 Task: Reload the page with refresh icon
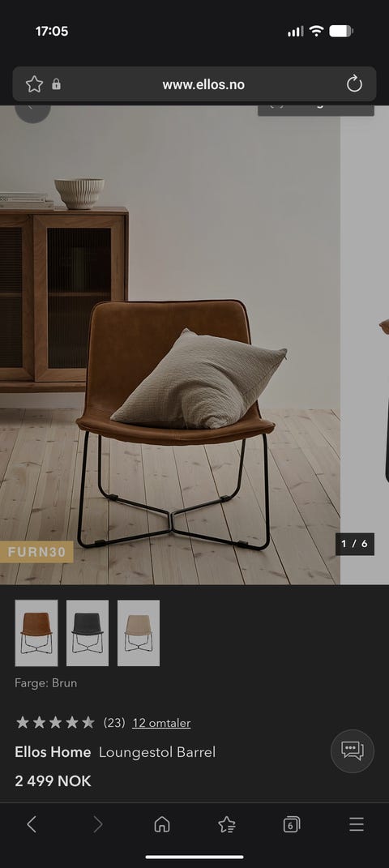click(354, 84)
